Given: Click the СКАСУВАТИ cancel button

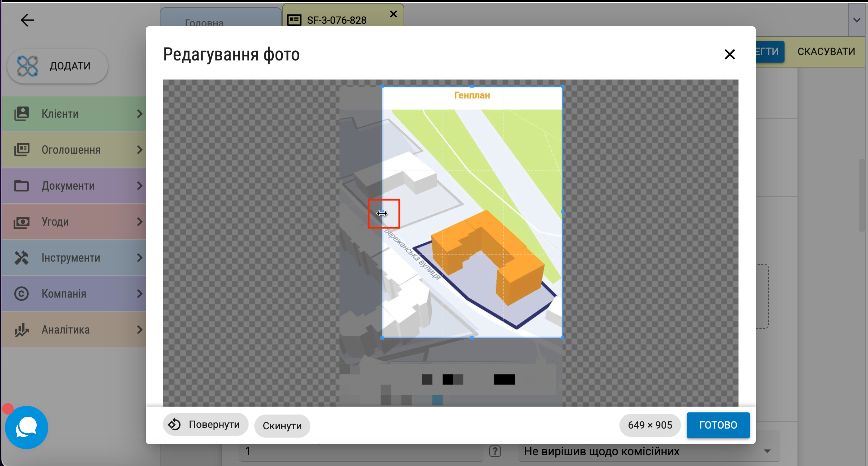Looking at the screenshot, I should [826, 51].
